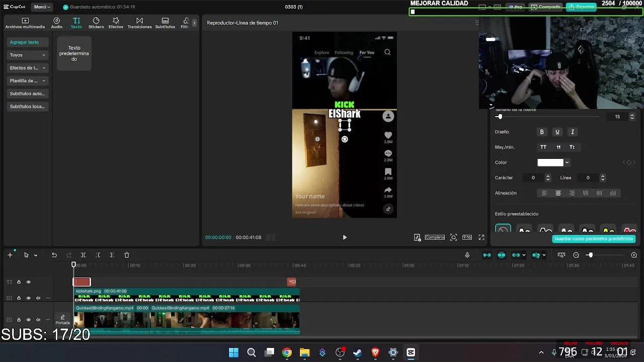Mute the kickshark.png track

[38, 298]
